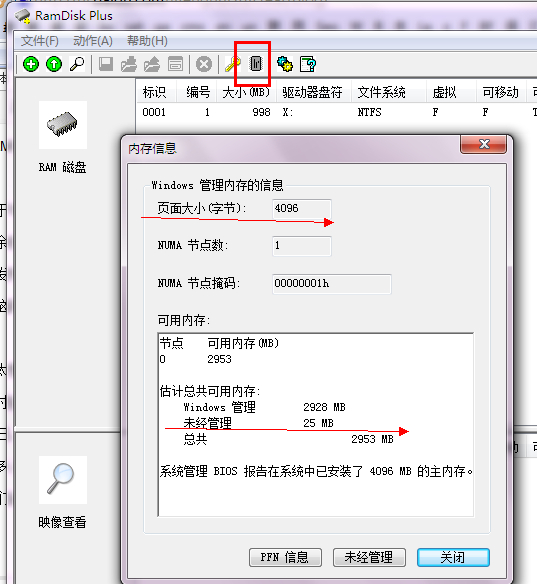Click the NTFS file system cell
The height and width of the screenshot is (584, 537).
[369, 112]
